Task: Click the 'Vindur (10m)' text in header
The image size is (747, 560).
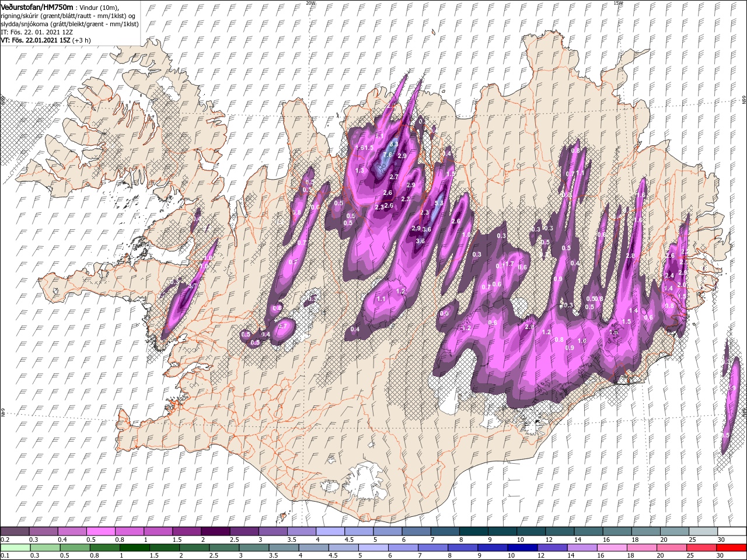Action: (x=99, y=7)
